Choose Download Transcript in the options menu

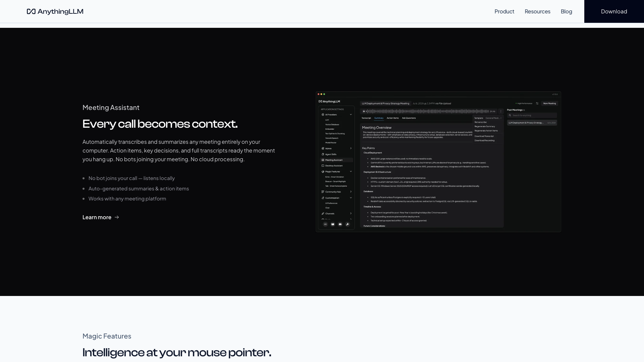(484, 136)
